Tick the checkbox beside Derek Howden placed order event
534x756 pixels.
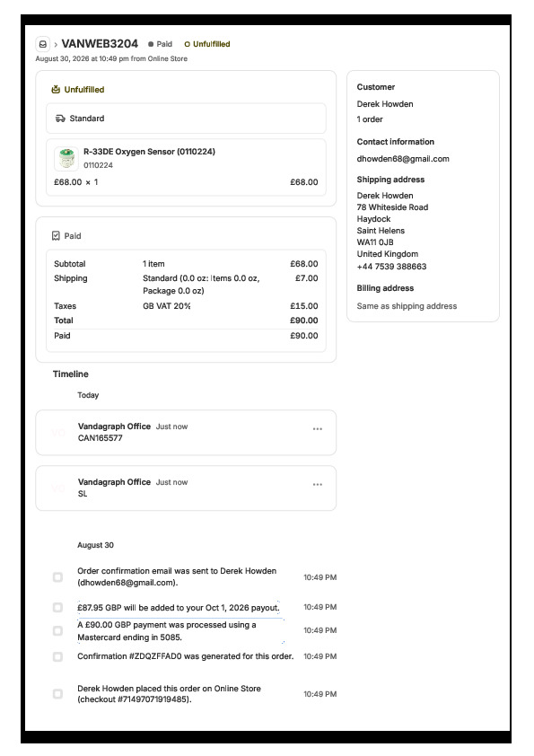point(57,694)
